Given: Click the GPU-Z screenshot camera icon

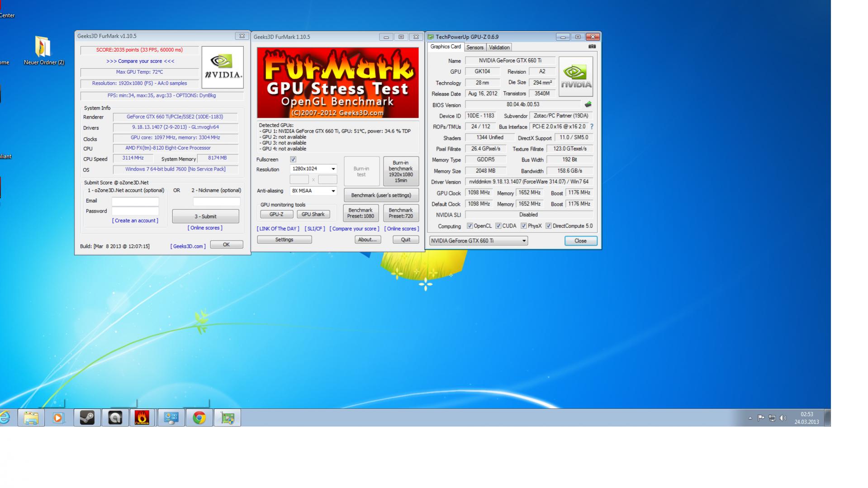Looking at the screenshot, I should (x=592, y=47).
